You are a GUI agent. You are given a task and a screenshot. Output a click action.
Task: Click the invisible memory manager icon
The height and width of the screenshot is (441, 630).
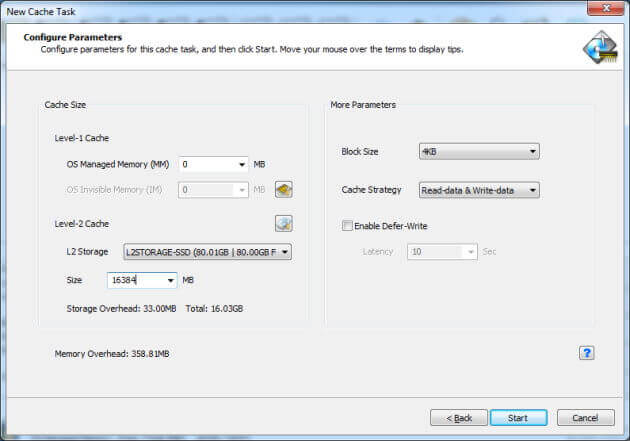pyautogui.click(x=284, y=189)
